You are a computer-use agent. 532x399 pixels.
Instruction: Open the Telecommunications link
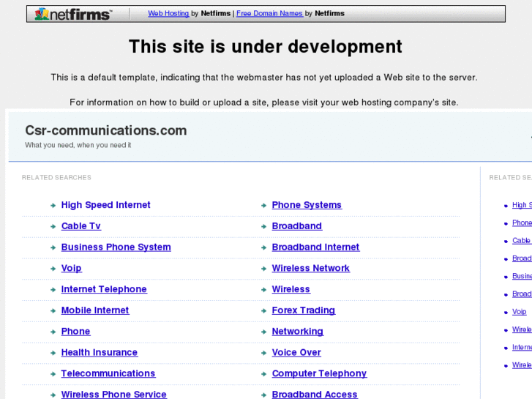pos(108,373)
